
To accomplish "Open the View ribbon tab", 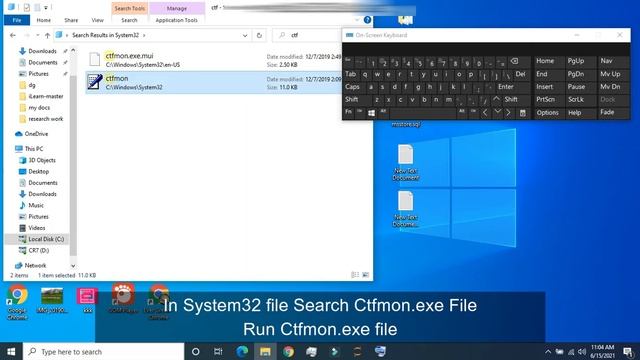I will click(x=98, y=20).
